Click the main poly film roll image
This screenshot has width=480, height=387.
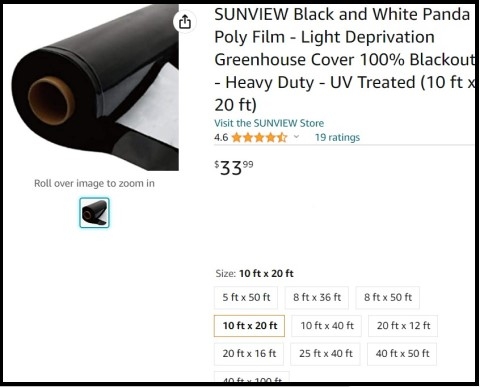(x=95, y=87)
